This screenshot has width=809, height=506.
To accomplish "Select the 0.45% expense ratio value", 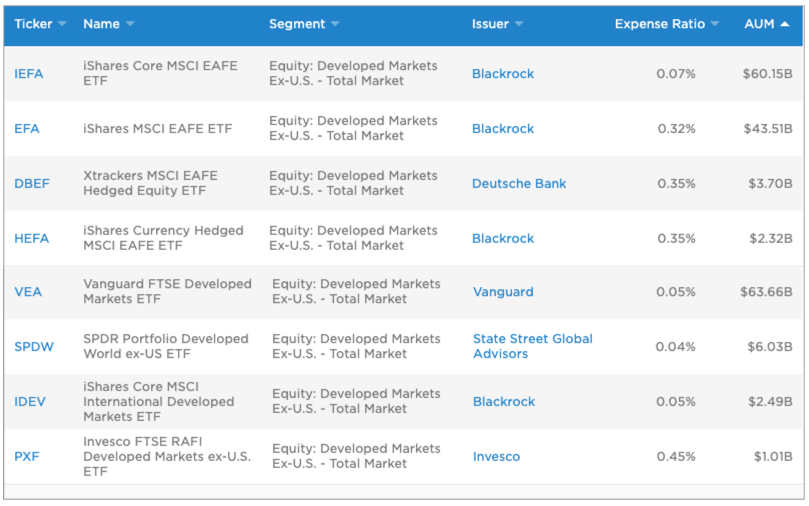I will [x=676, y=456].
